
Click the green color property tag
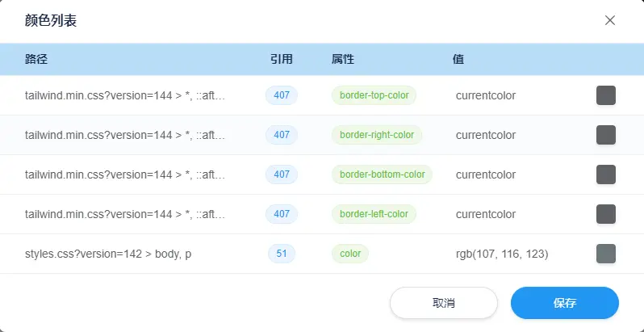click(x=350, y=254)
